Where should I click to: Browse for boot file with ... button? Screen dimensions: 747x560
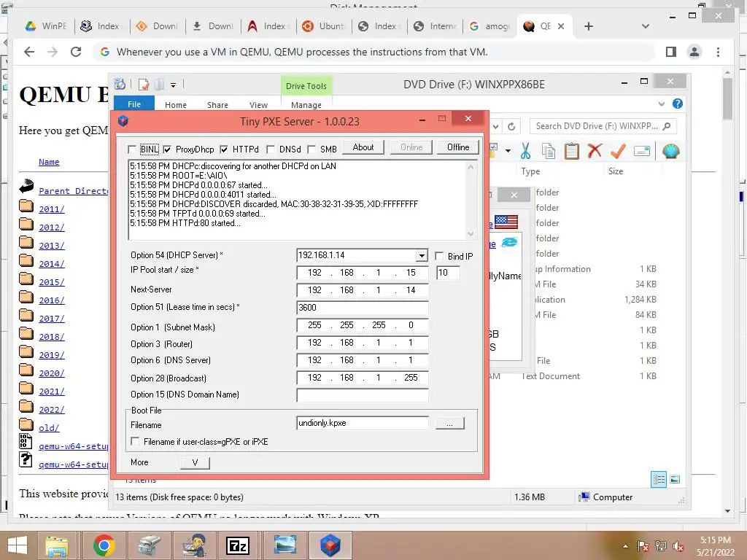click(449, 424)
